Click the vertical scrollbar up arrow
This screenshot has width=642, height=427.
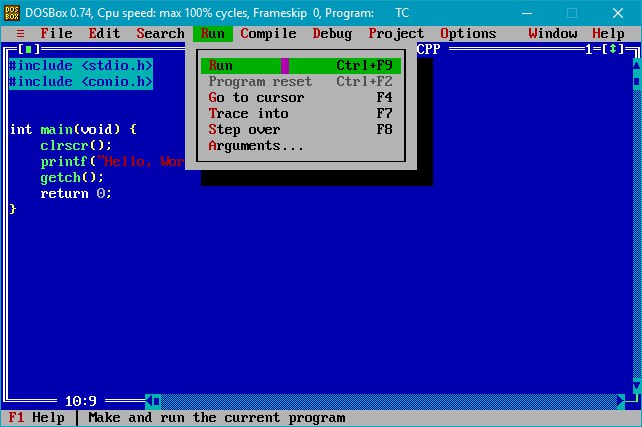(637, 65)
